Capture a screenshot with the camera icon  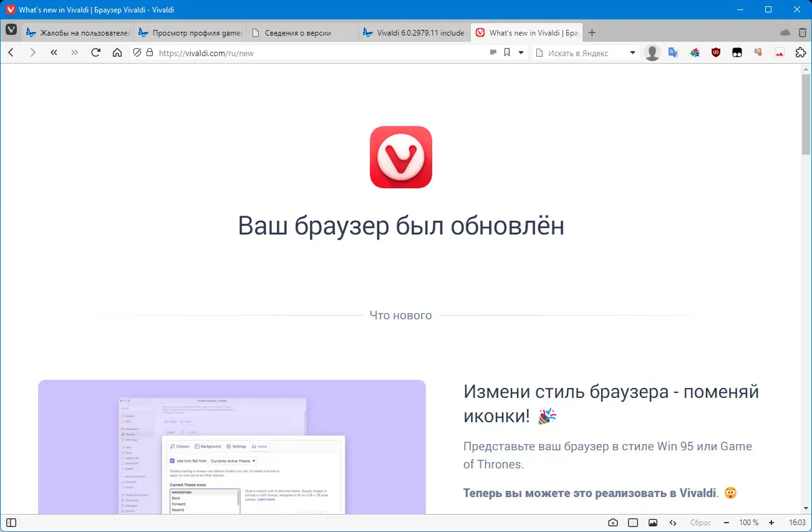pos(612,522)
